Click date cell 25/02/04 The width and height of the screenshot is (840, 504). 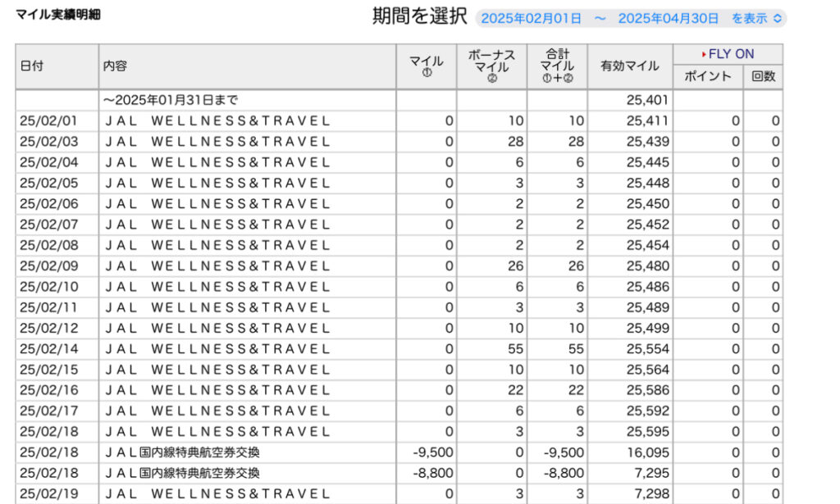click(48, 162)
